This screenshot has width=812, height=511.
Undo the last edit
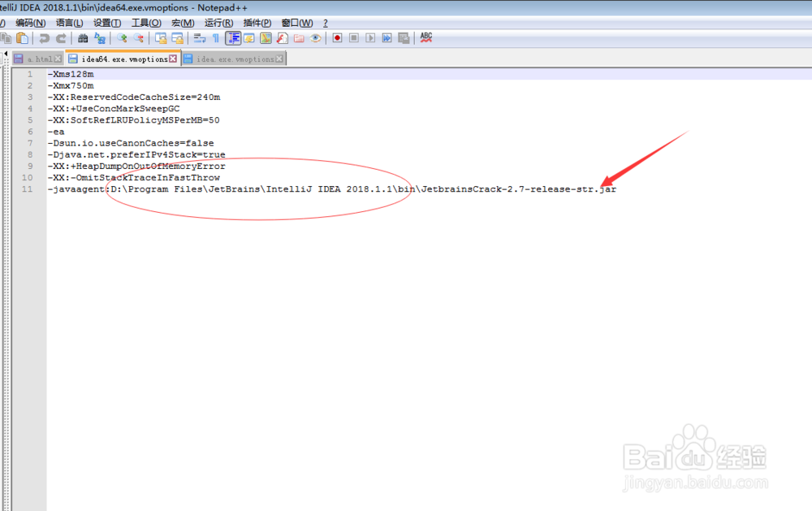(45, 38)
